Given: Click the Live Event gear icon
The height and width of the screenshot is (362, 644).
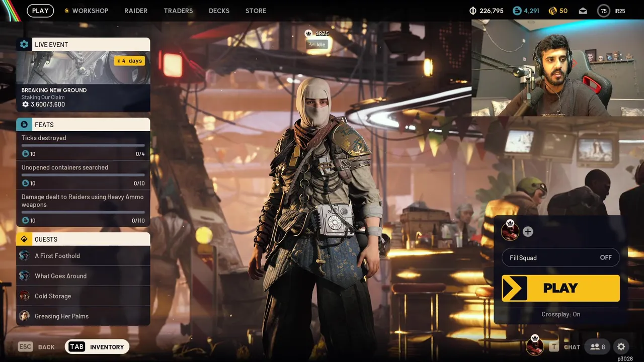Looking at the screenshot, I should coord(24,44).
